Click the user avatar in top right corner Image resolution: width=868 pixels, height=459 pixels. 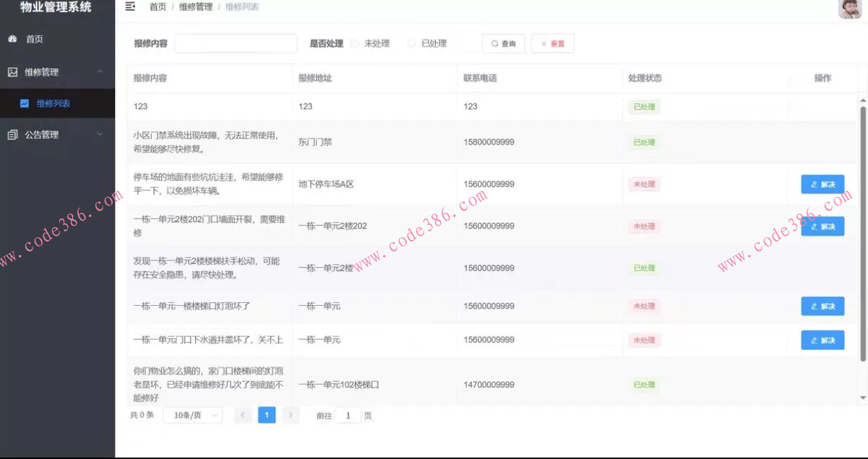point(849,9)
